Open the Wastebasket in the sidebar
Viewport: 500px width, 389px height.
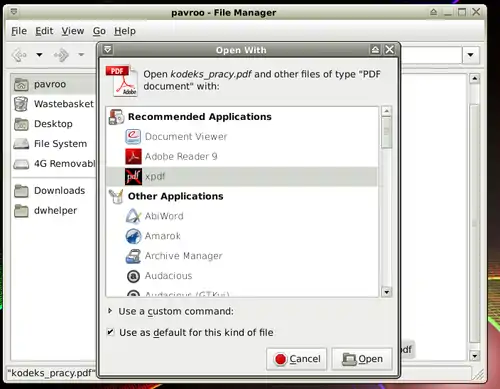coord(53,104)
